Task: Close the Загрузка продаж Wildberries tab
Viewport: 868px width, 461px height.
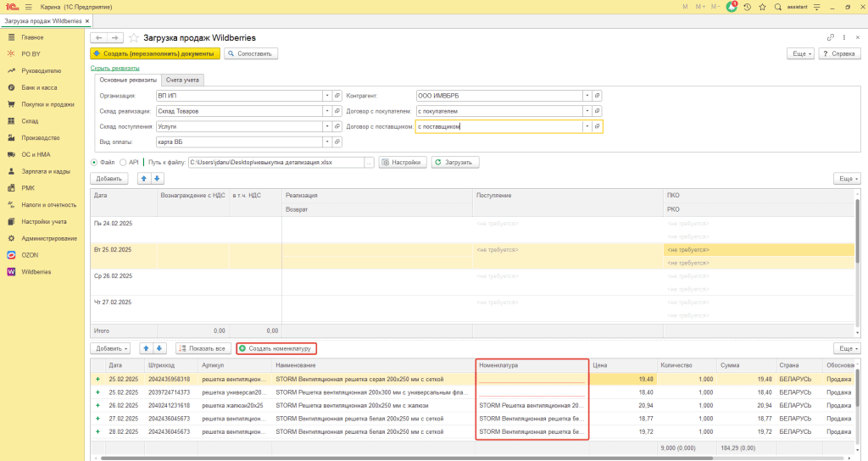Action: pos(87,21)
